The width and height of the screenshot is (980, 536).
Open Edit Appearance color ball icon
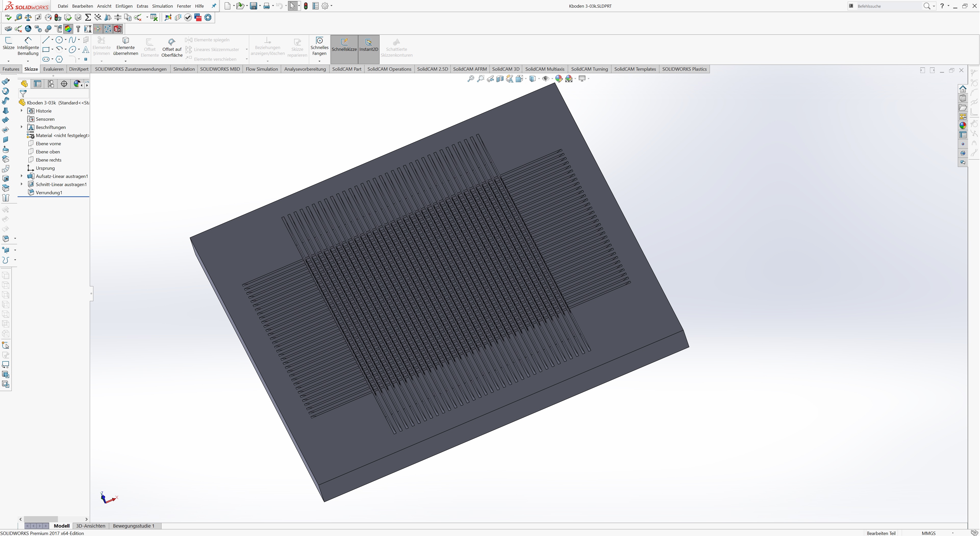pyautogui.click(x=558, y=79)
